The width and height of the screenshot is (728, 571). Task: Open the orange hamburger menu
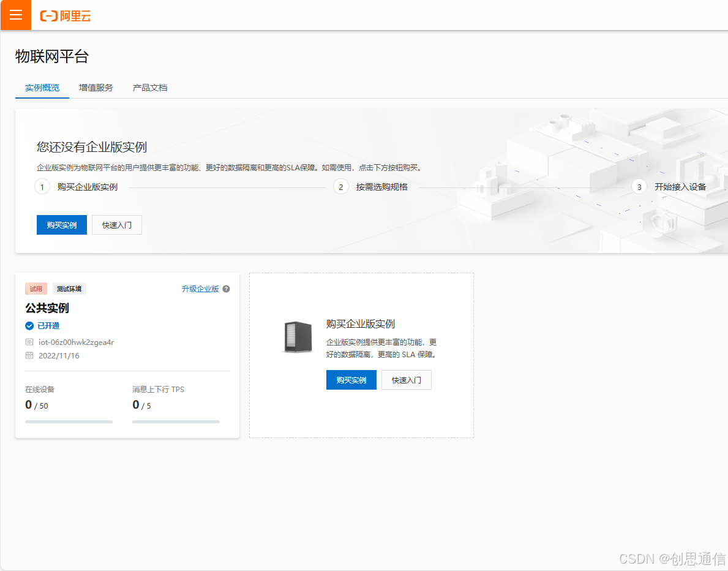click(x=16, y=15)
